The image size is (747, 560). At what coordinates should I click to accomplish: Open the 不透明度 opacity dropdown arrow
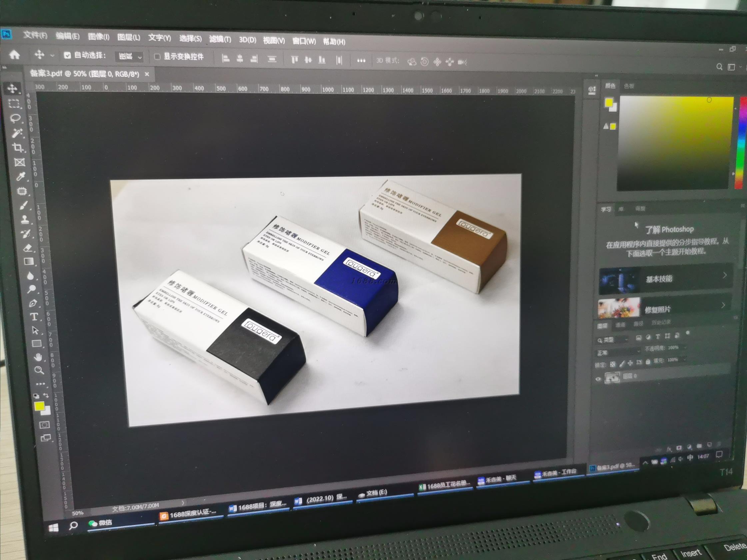pos(685,347)
